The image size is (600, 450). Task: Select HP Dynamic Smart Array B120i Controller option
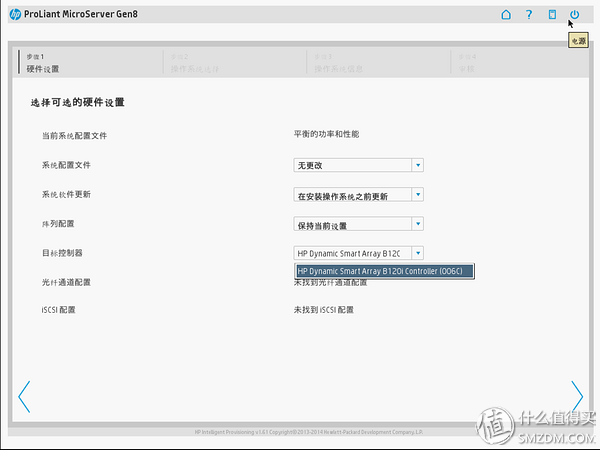tap(385, 271)
